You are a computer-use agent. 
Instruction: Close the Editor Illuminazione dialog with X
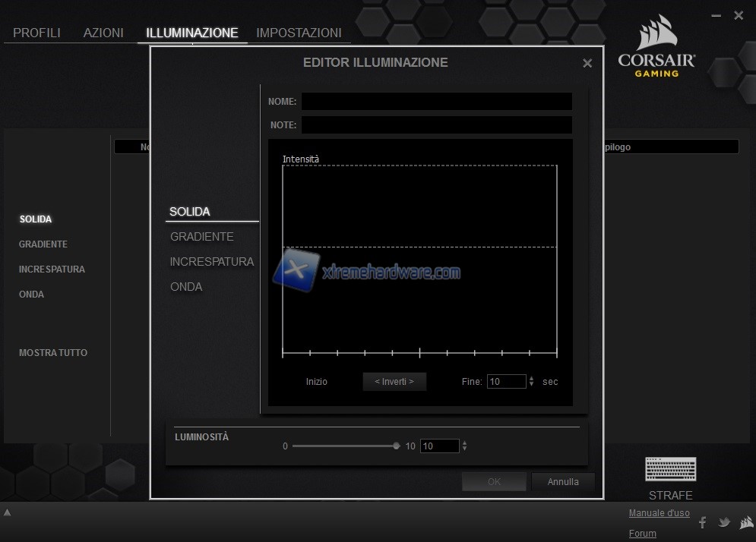point(587,64)
